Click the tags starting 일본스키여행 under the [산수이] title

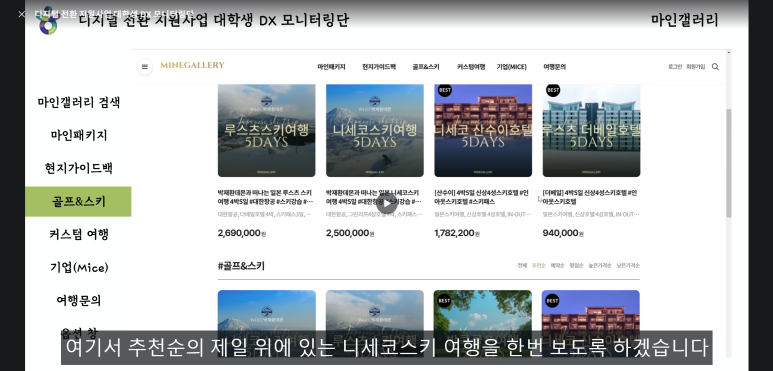[x=483, y=214]
